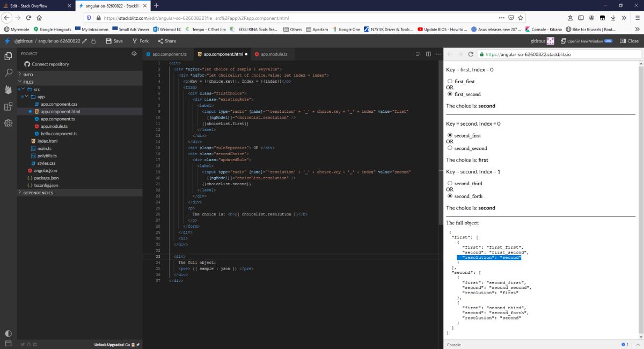The height and width of the screenshot is (349, 644).
Task: Switch to Edit - Stack Overflow browser tab
Action: coord(37,5)
